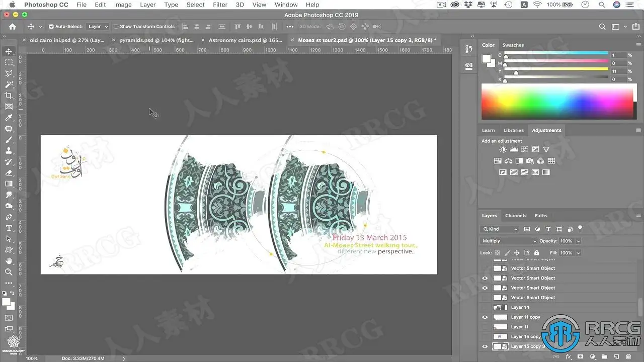The image size is (644, 362).
Task: Switch to the Libraries tab
Action: (514, 130)
